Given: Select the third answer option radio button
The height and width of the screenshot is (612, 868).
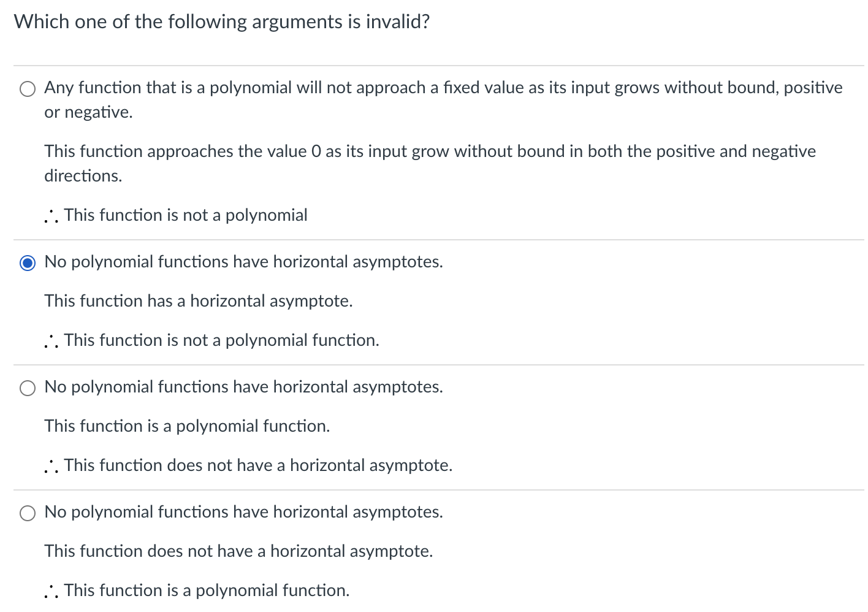Looking at the screenshot, I should pos(27,388).
